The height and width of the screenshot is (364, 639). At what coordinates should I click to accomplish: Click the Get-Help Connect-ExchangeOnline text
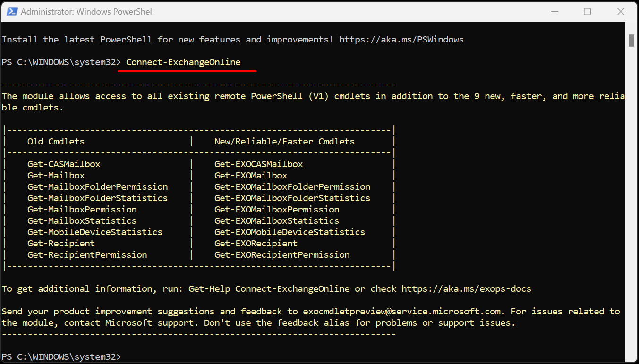(269, 289)
